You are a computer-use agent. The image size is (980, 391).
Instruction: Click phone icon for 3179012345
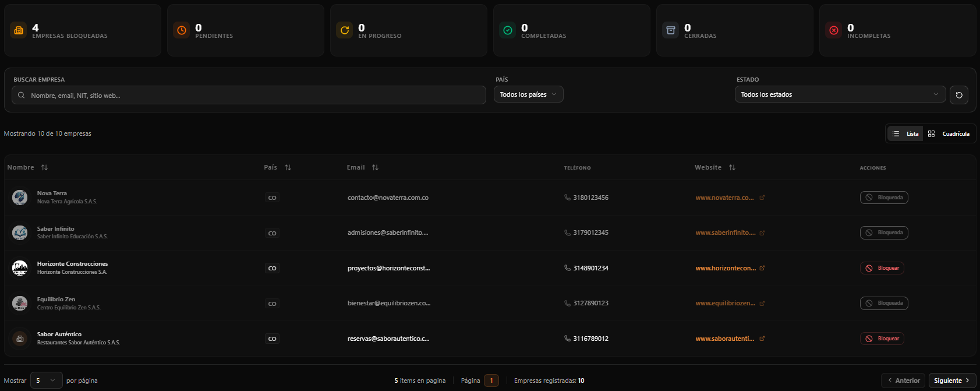pos(567,233)
